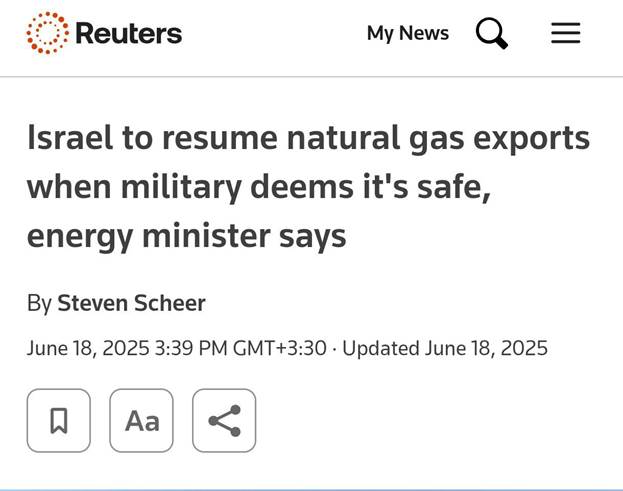Bookmark this article
The image size is (623, 491).
59,421
